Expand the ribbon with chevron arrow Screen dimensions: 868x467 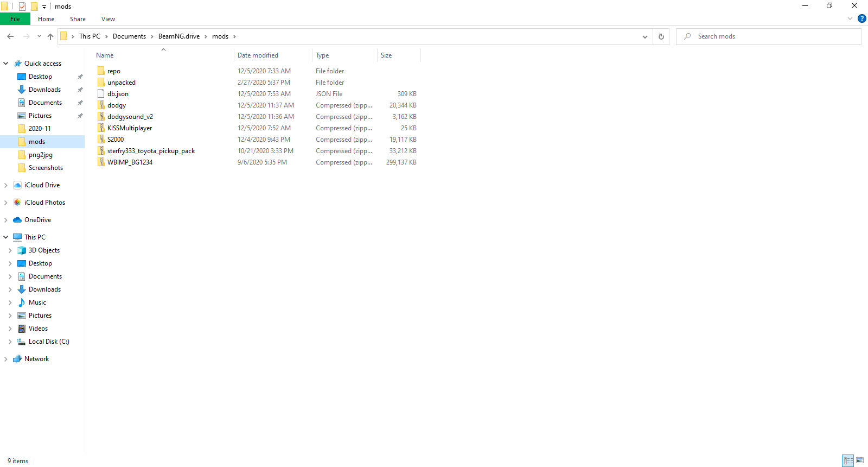coord(850,19)
